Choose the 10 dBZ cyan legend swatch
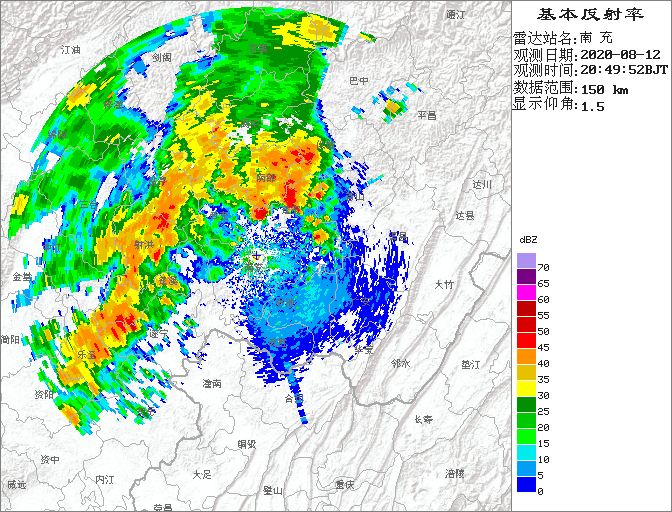The image size is (672, 512). pyautogui.click(x=526, y=453)
